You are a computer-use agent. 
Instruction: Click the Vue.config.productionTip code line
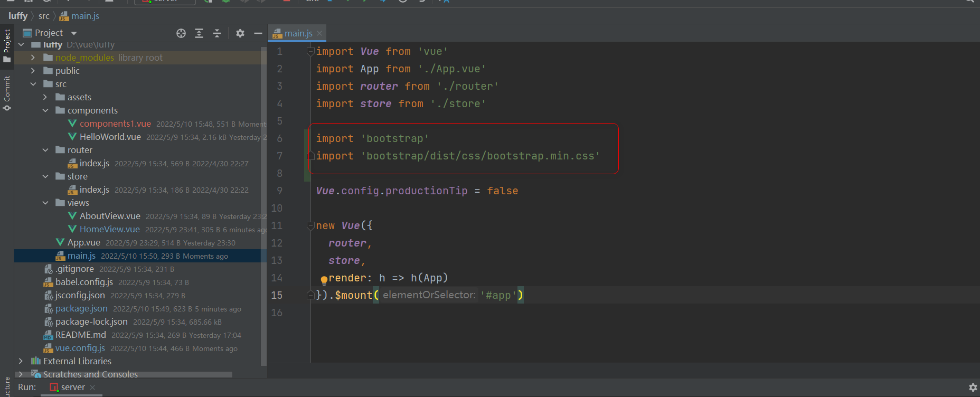tap(417, 191)
